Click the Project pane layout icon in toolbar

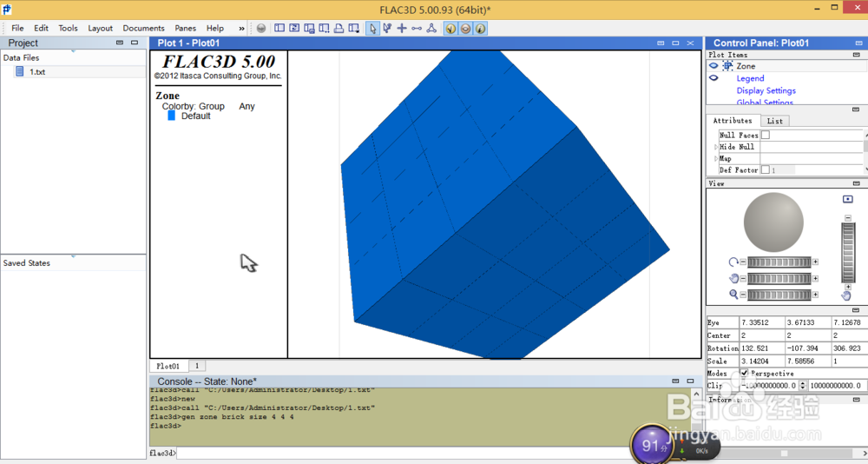tap(279, 29)
